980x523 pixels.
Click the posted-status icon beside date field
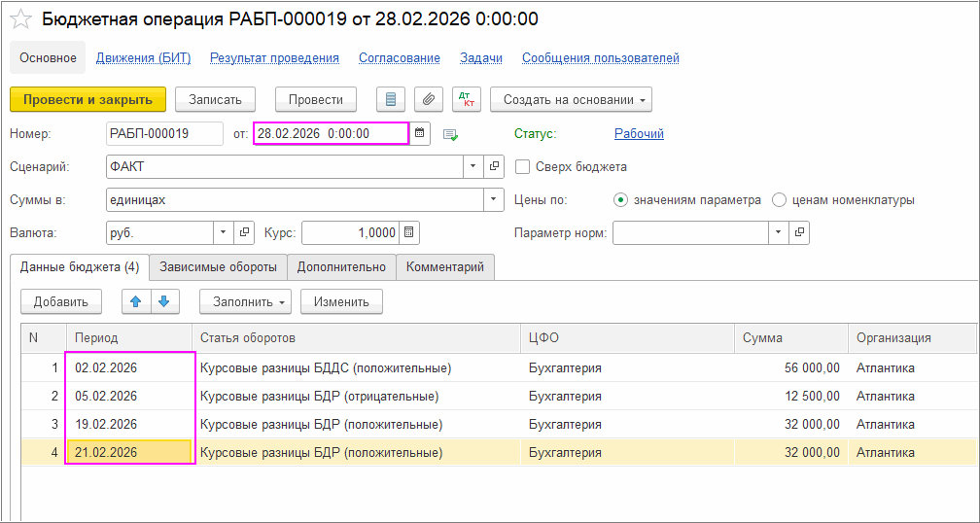[450, 134]
